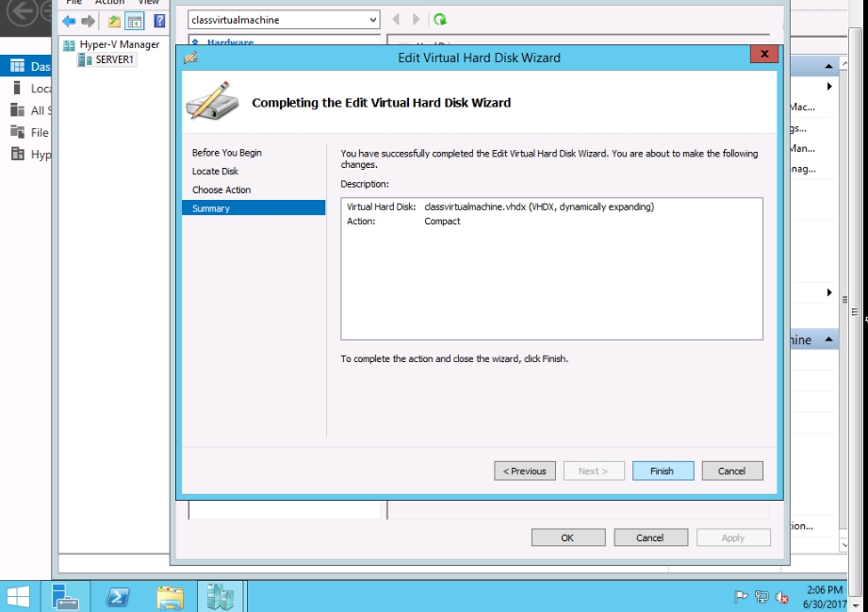
Task: Click the Finish button in the wizard
Action: click(662, 471)
